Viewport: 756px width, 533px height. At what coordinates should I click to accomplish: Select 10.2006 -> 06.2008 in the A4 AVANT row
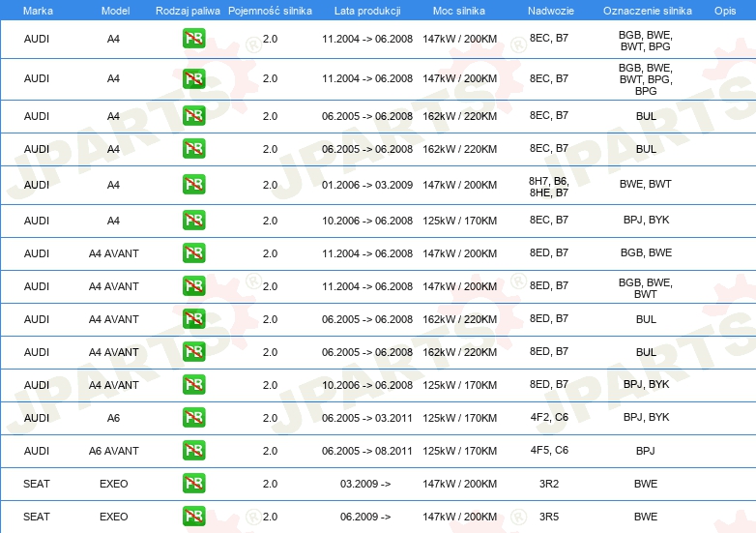click(367, 385)
